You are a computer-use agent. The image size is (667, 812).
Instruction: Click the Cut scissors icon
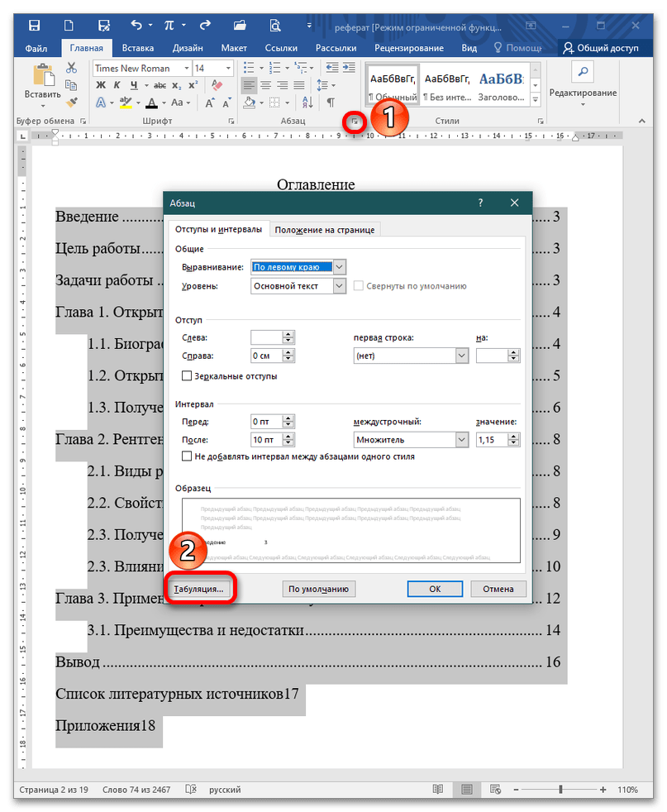72,68
